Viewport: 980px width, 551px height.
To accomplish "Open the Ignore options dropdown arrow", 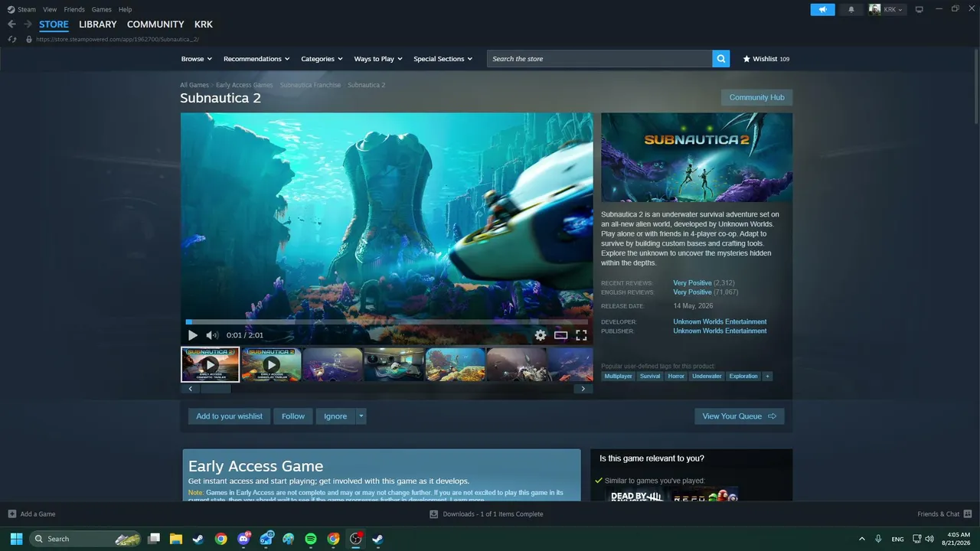I will [x=361, y=416].
